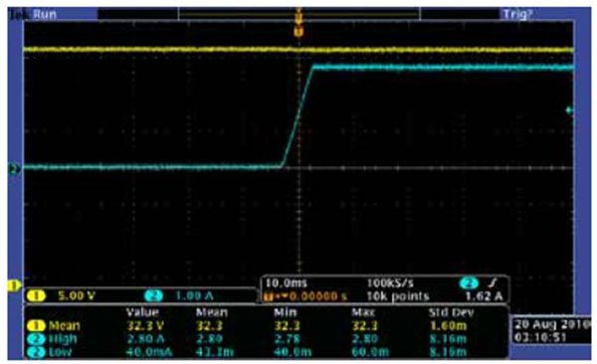
Task: Select the yellow channel 1 badge beside 5.00 V
Action: (36, 295)
